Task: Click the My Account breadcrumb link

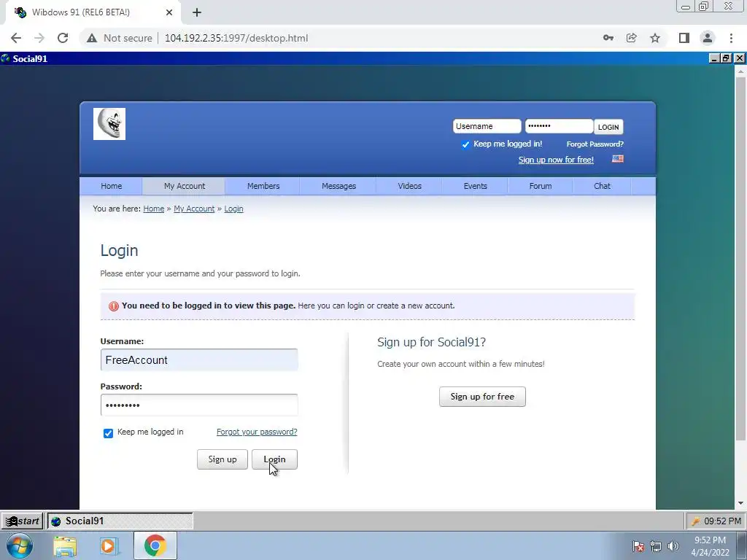Action: [194, 209]
